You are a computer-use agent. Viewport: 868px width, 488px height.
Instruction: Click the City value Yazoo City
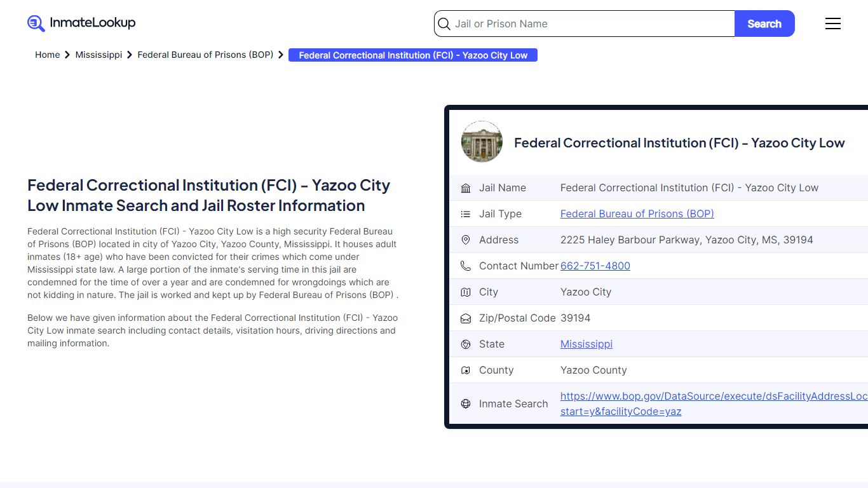586,292
